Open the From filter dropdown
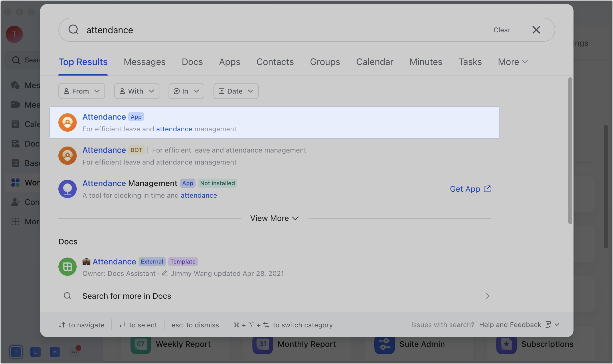This screenshot has height=364, width=613. coord(82,91)
